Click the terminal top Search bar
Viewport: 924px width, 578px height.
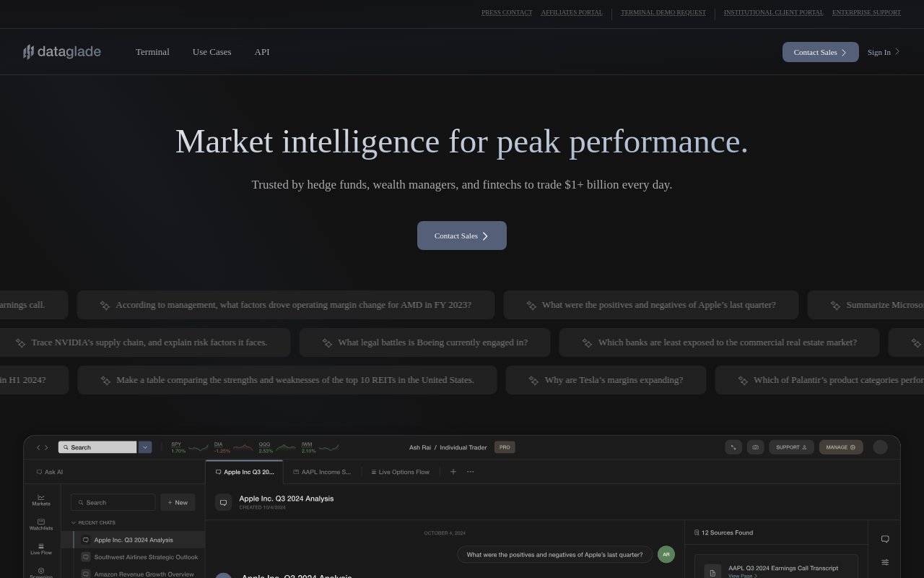(97, 447)
